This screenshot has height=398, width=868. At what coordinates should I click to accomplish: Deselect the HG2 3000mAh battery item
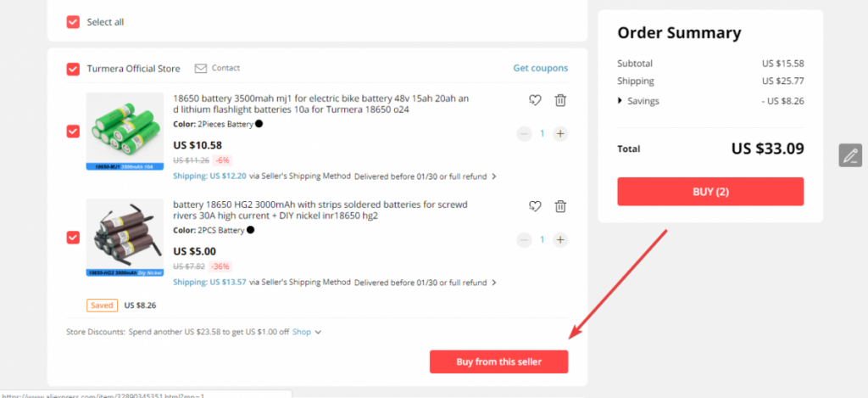[73, 238]
